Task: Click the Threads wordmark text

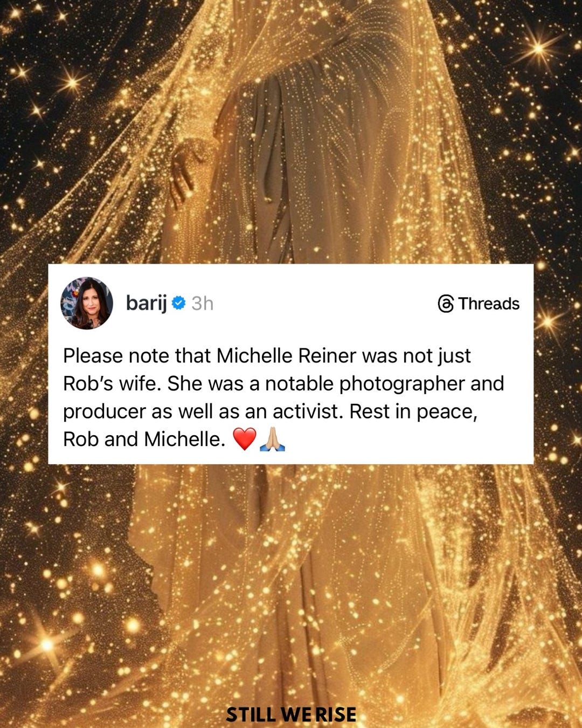Action: pos(489,304)
